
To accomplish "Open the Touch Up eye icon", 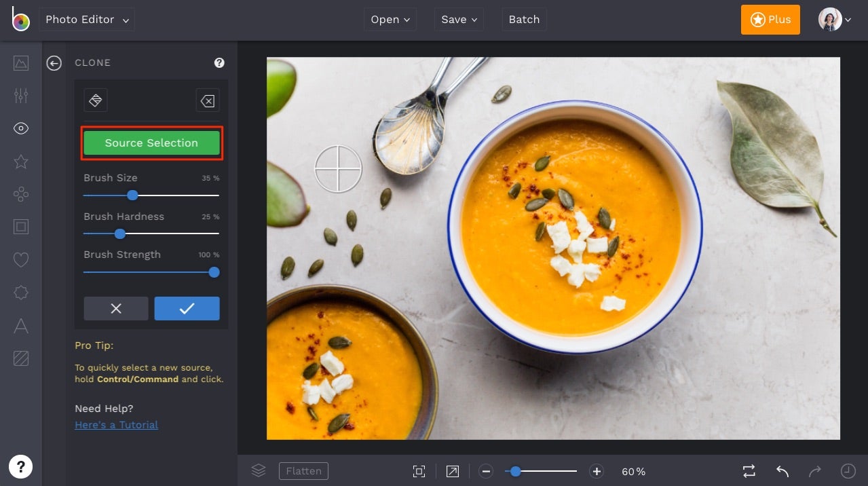I will [21, 128].
